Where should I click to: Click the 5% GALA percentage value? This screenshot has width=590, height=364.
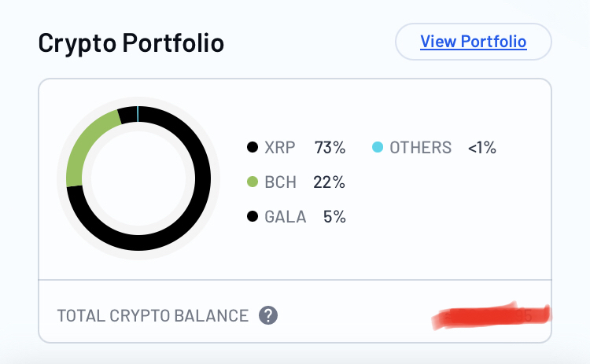click(334, 217)
